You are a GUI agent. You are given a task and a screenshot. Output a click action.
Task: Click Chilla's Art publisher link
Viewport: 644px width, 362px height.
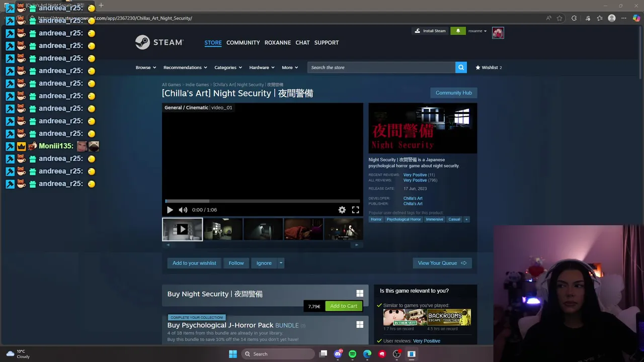(x=413, y=204)
